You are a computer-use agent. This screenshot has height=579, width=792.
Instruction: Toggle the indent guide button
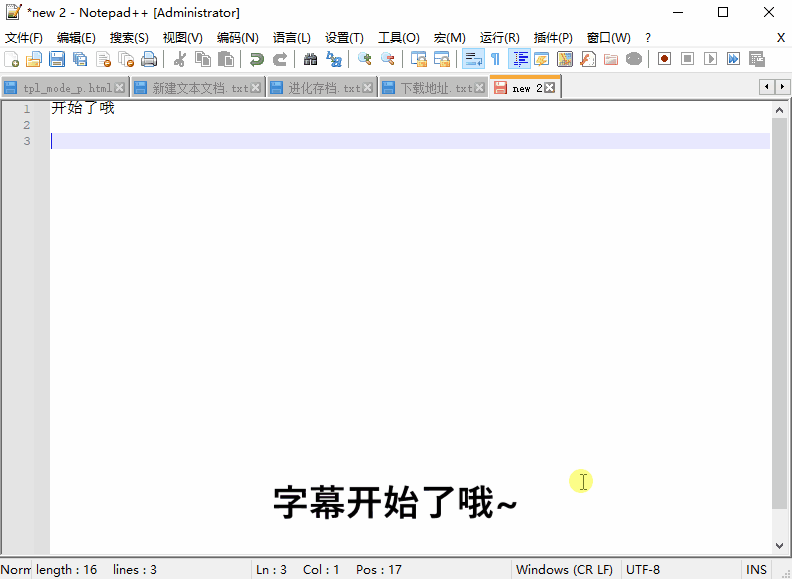(519, 59)
